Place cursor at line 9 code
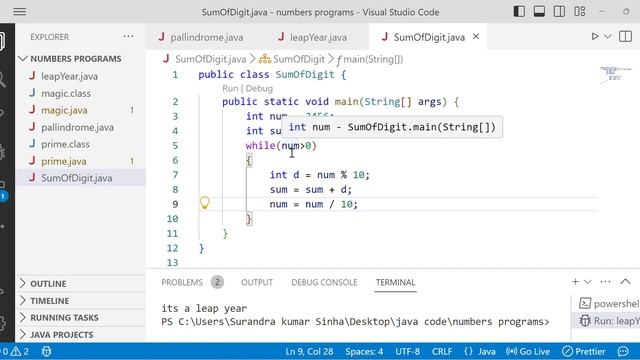 pyautogui.click(x=313, y=204)
